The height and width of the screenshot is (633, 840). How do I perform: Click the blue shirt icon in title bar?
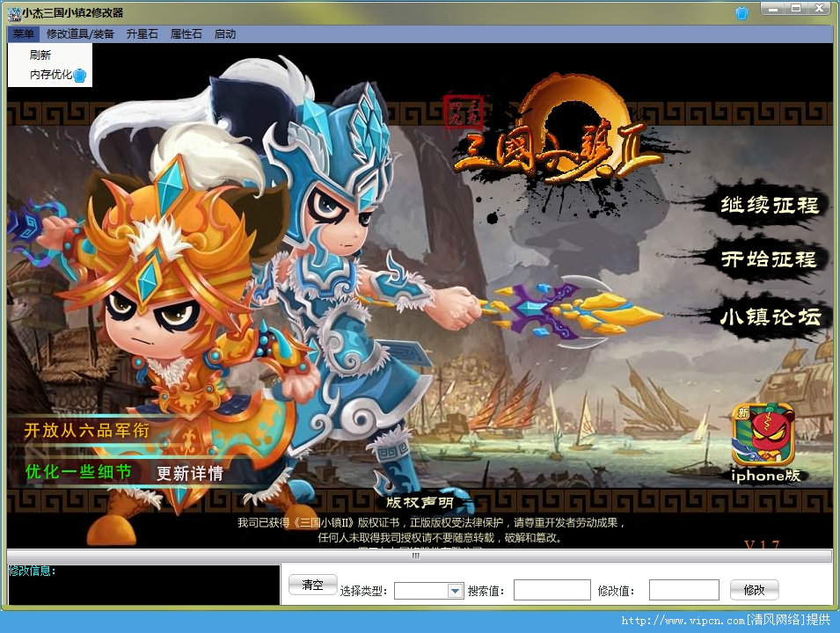pos(741,13)
